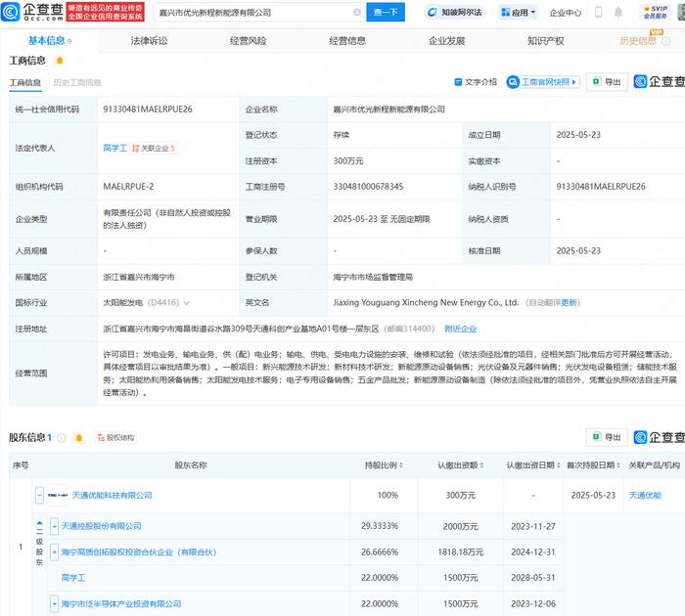This screenshot has width=685, height=616.
Task: Open the notification bell in header
Action: 618,13
